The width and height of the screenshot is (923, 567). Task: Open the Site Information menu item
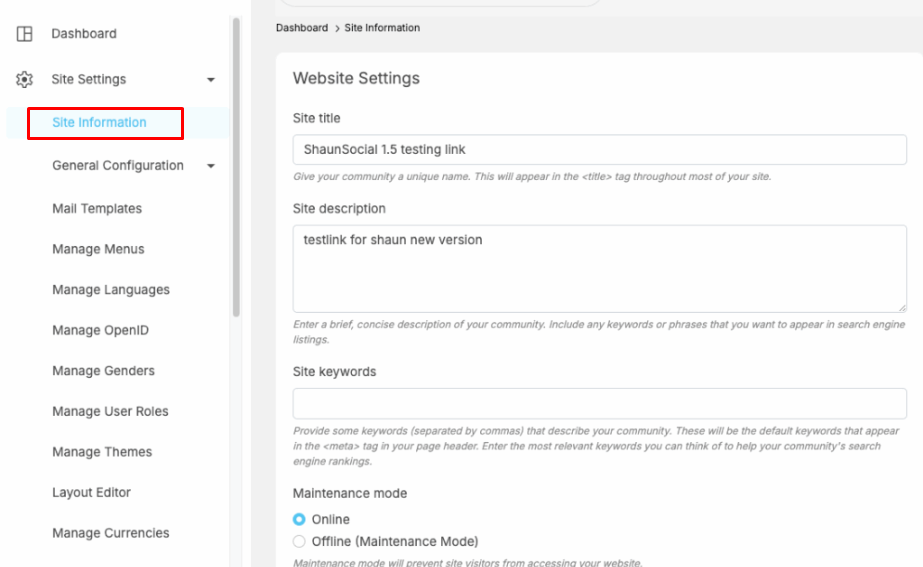coord(100,123)
